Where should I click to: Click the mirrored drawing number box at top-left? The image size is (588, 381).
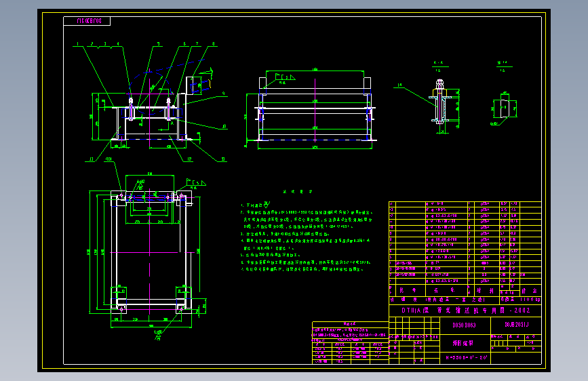(x=87, y=21)
